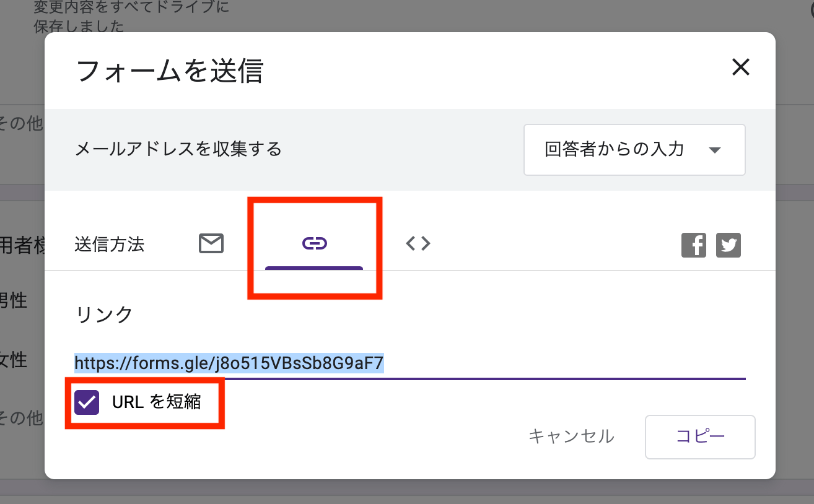Select the email envelope send method
Screen dimensions: 814x504
tap(211, 244)
